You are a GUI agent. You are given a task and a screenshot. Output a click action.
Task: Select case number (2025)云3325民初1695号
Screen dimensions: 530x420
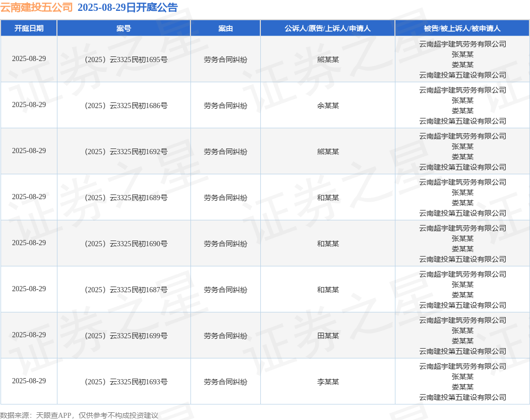[x=126, y=59]
